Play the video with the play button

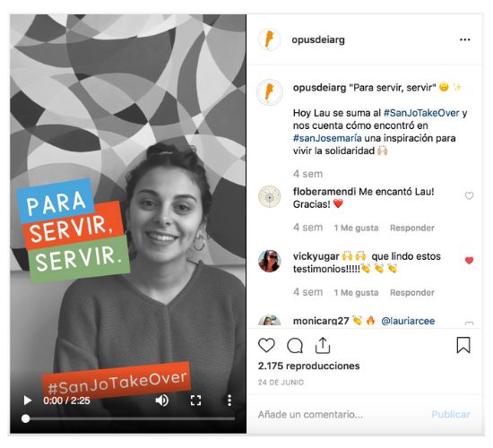click(28, 401)
